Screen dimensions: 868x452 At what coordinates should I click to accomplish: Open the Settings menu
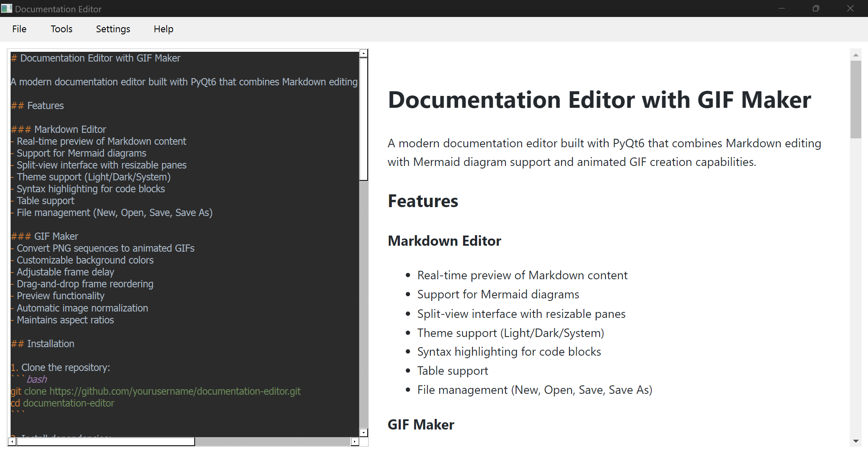pos(113,29)
